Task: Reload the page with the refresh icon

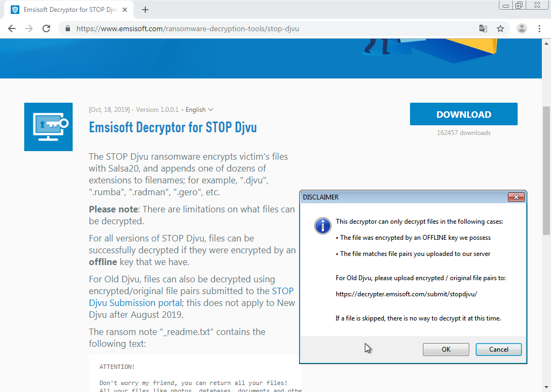Action: (x=46, y=28)
